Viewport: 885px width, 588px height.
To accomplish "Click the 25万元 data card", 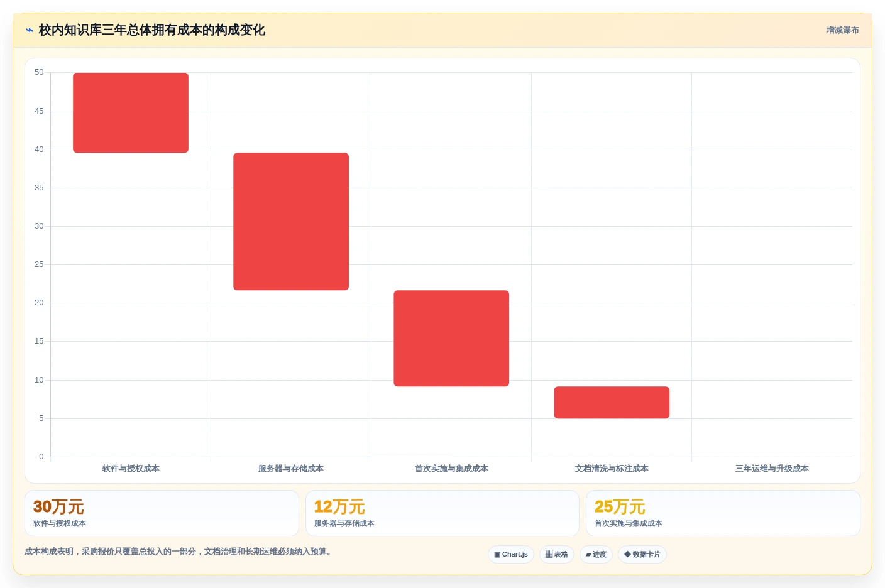I will (x=723, y=513).
